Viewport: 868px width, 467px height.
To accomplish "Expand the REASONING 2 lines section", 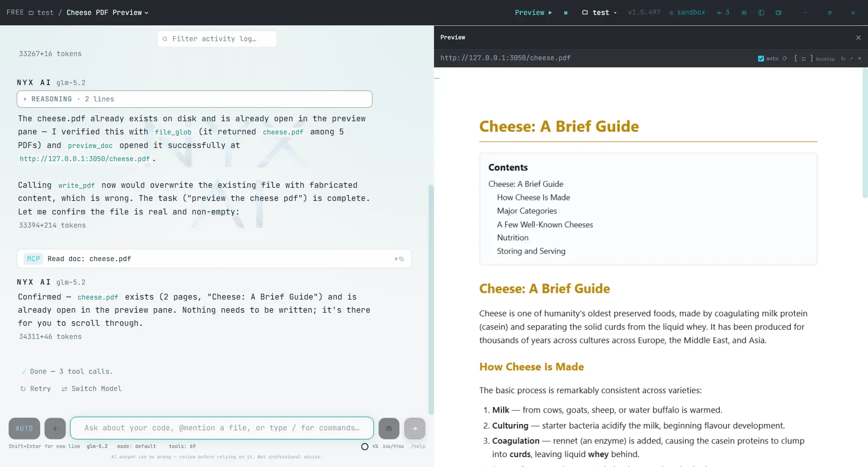I will (x=194, y=99).
